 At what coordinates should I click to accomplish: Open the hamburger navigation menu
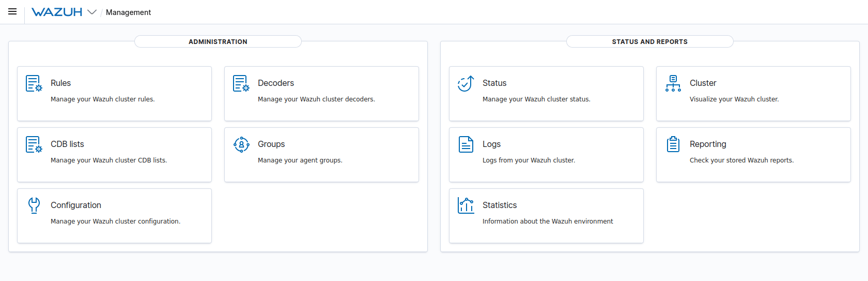click(12, 12)
